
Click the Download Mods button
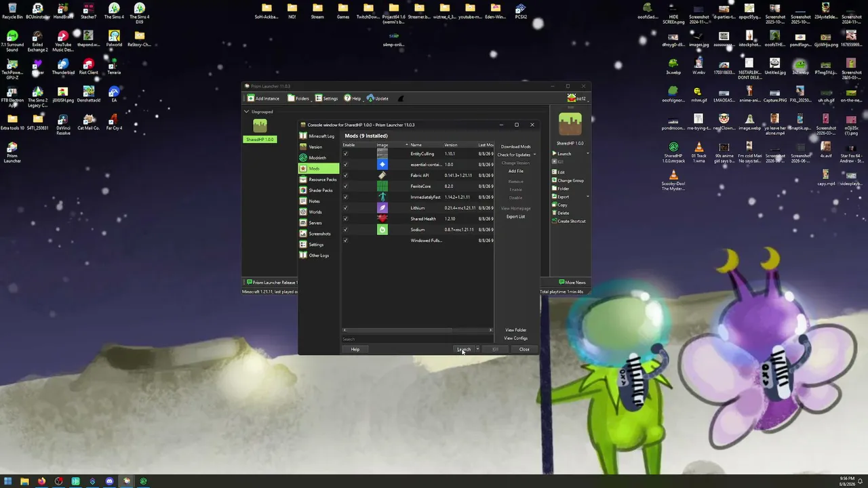pos(515,147)
